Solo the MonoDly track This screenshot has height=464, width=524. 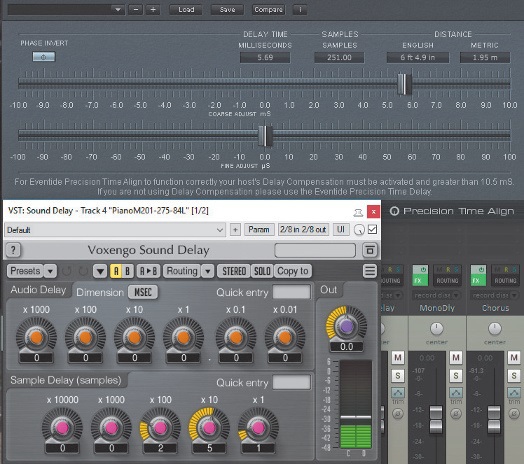pos(456,376)
